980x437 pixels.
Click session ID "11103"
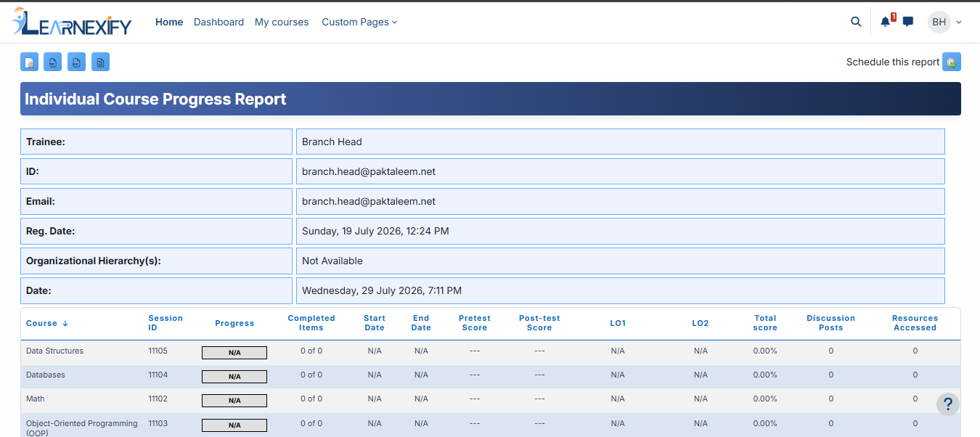click(158, 422)
